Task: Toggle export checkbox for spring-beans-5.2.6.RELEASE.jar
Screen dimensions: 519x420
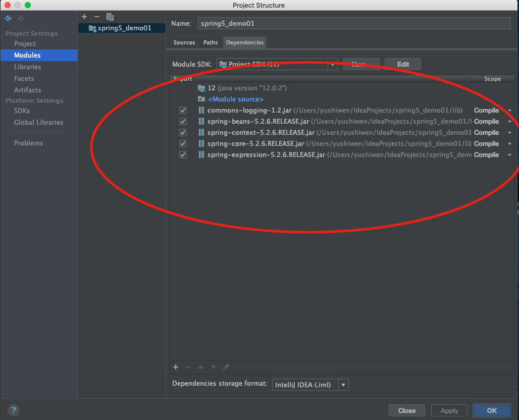Action: coord(183,122)
